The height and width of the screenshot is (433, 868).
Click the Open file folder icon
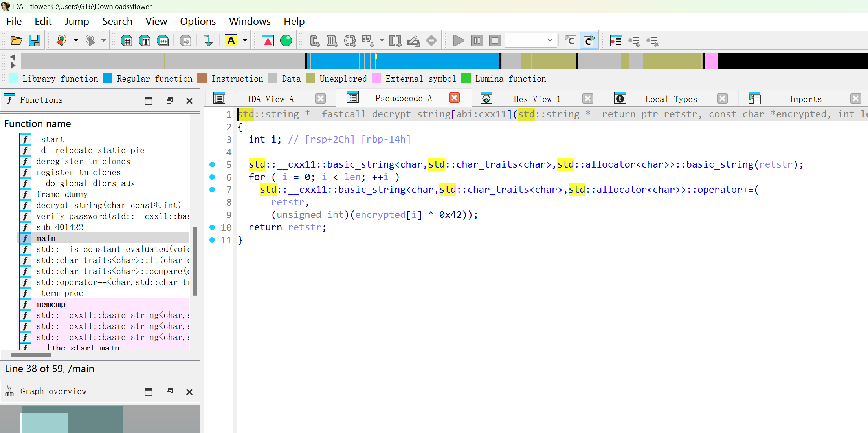click(x=16, y=40)
